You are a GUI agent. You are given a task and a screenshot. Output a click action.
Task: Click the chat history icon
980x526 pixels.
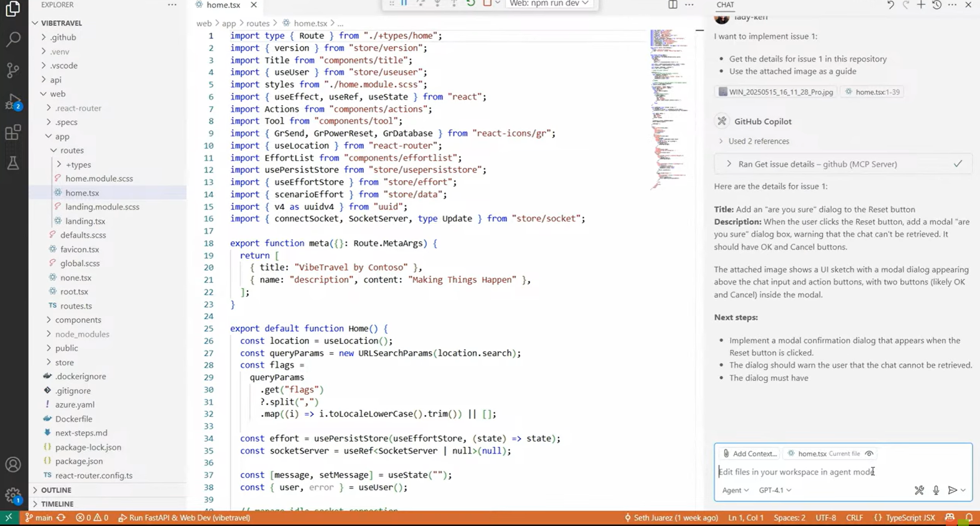[937, 5]
